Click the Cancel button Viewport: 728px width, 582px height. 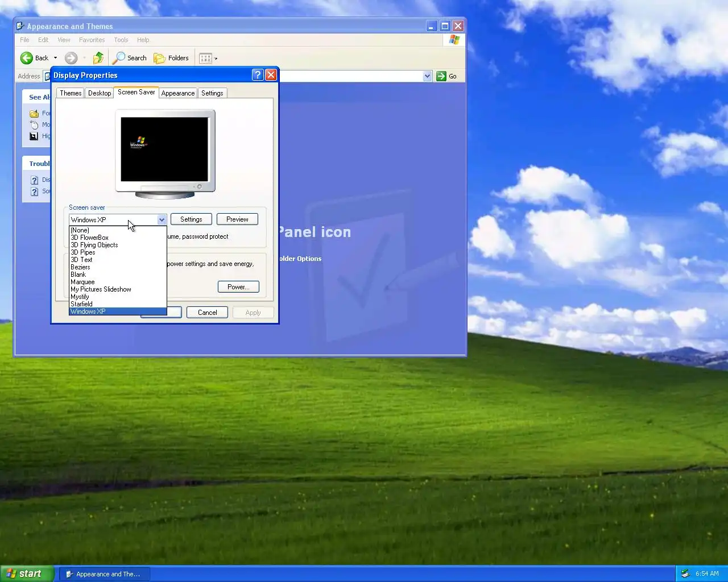point(208,313)
